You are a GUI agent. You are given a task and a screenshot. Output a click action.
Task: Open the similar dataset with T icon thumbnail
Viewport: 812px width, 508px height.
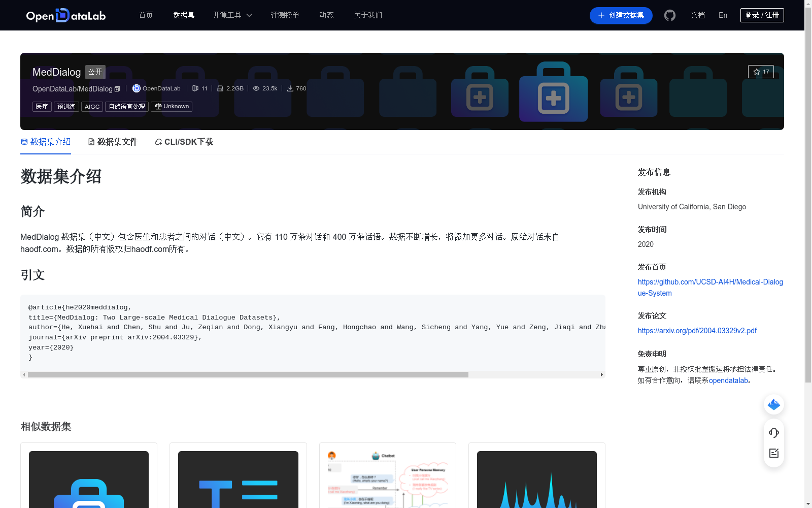click(x=238, y=480)
